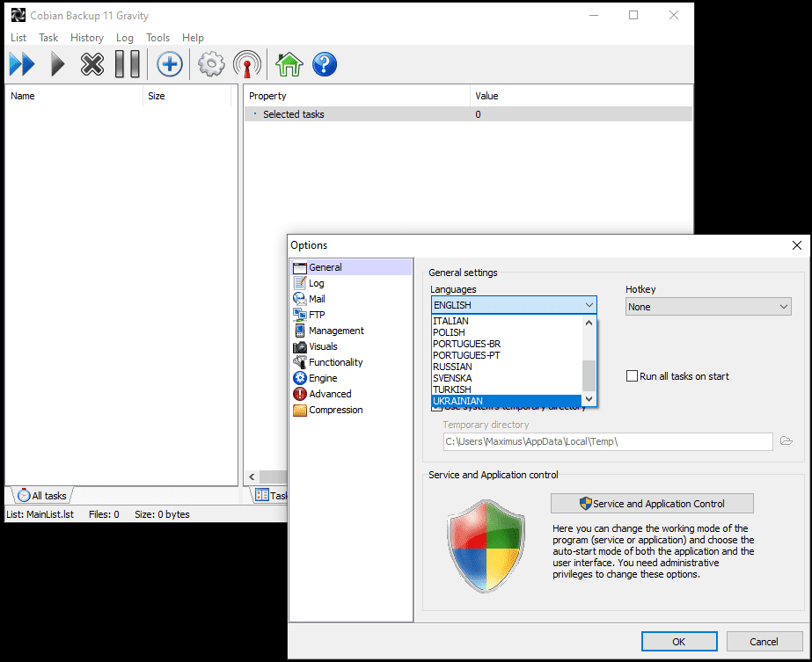Open the Help menu

193,38
